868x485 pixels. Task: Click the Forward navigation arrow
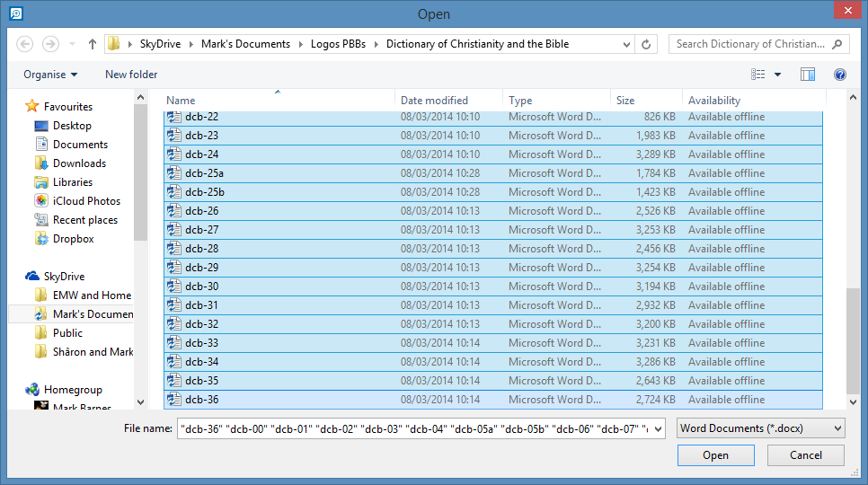[x=50, y=44]
